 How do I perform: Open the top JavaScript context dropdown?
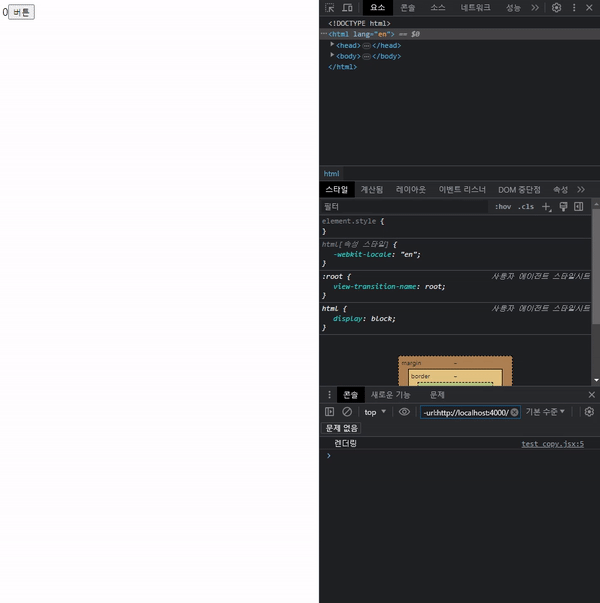(375, 412)
